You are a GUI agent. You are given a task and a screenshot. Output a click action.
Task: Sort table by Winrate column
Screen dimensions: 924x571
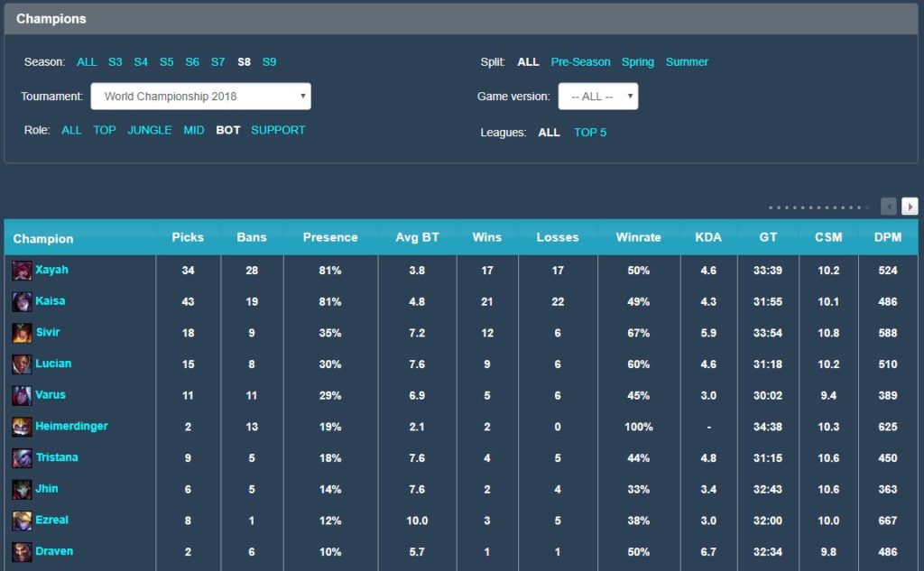click(x=638, y=237)
